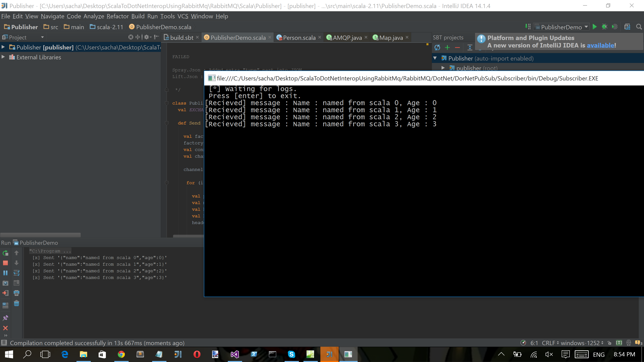The image size is (644, 362).
Task: Open the Refactor menu
Action: 118,16
